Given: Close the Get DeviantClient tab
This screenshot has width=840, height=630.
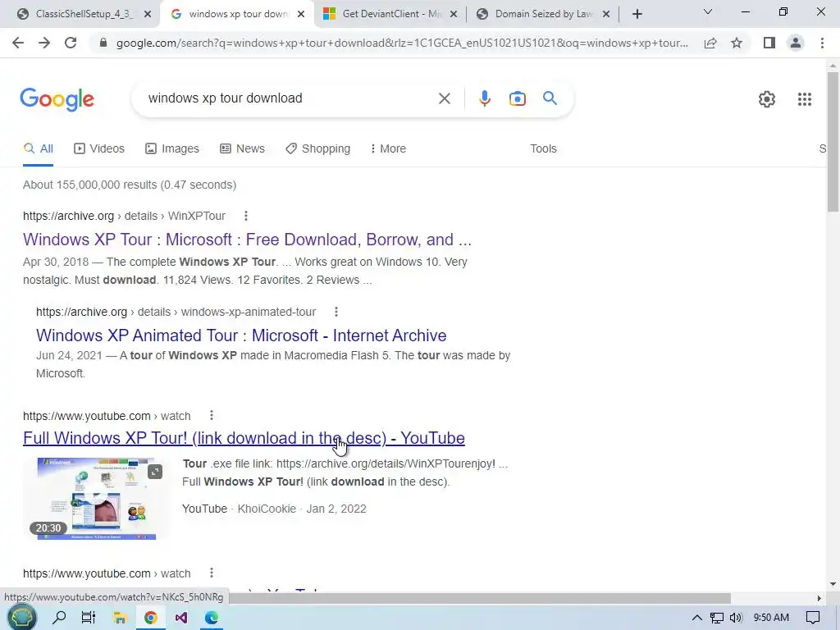Looking at the screenshot, I should point(454,15).
